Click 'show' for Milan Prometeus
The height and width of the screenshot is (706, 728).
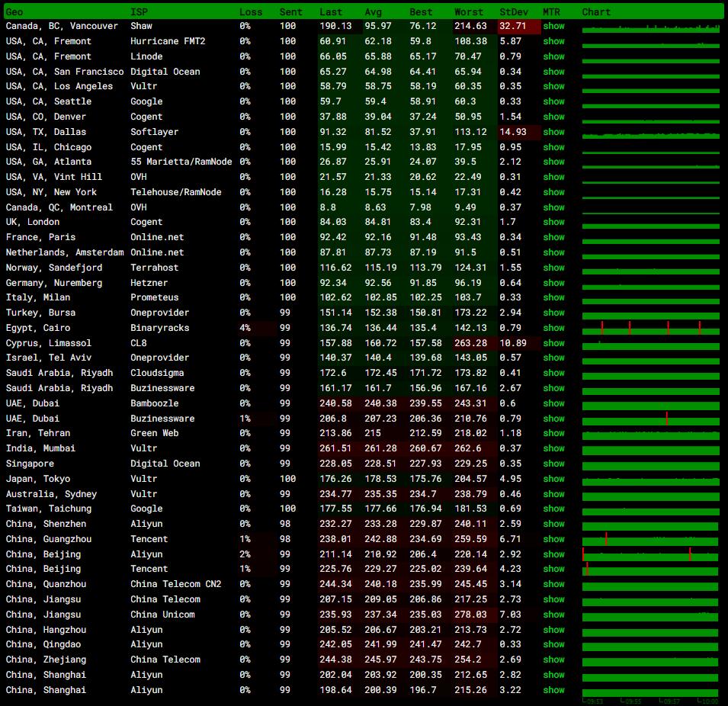tap(554, 297)
